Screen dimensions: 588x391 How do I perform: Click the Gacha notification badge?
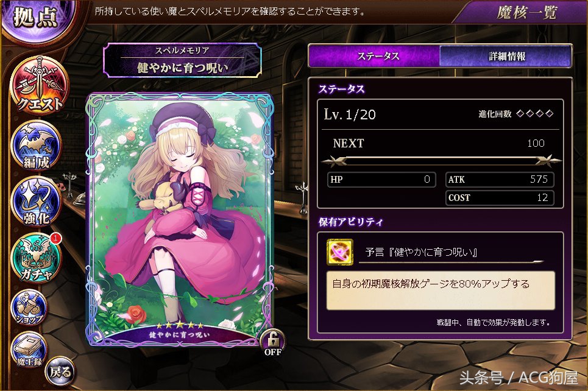(x=55, y=238)
